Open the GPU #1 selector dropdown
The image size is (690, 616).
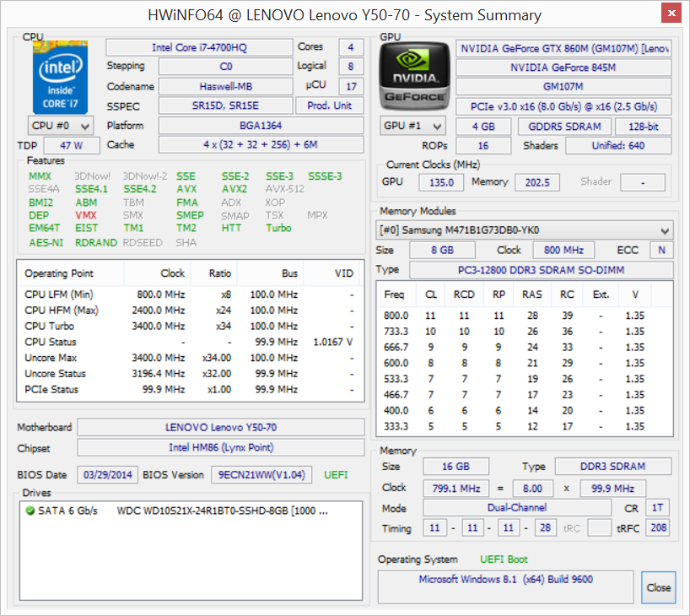[412, 126]
